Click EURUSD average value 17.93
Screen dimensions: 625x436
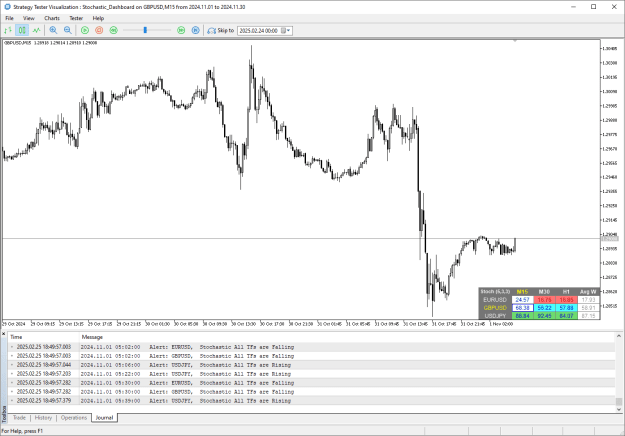pos(588,300)
